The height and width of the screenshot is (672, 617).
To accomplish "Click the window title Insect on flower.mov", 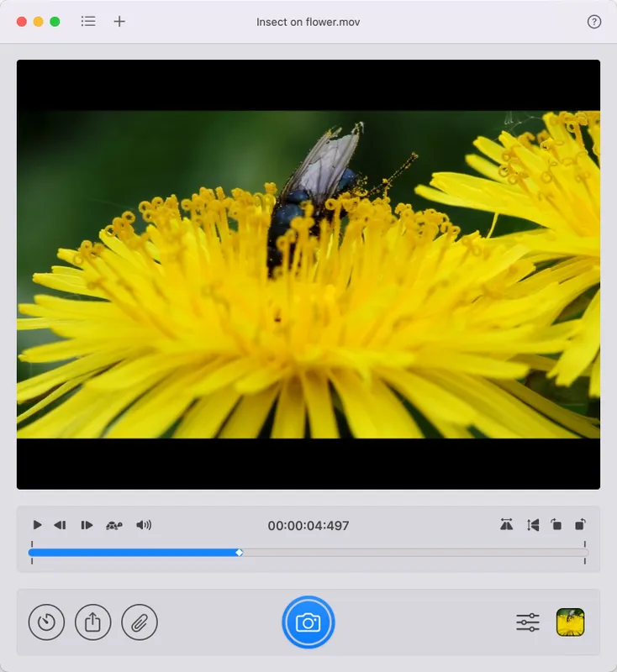I will [308, 22].
